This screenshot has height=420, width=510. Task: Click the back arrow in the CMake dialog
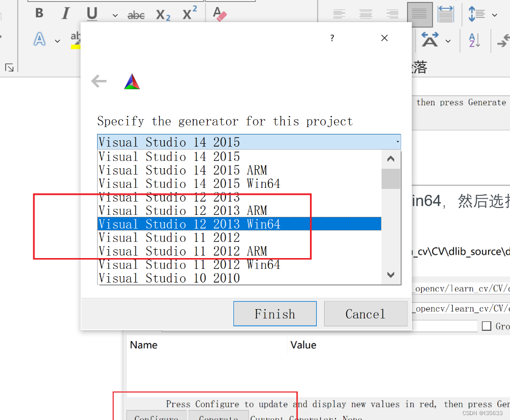(x=99, y=81)
